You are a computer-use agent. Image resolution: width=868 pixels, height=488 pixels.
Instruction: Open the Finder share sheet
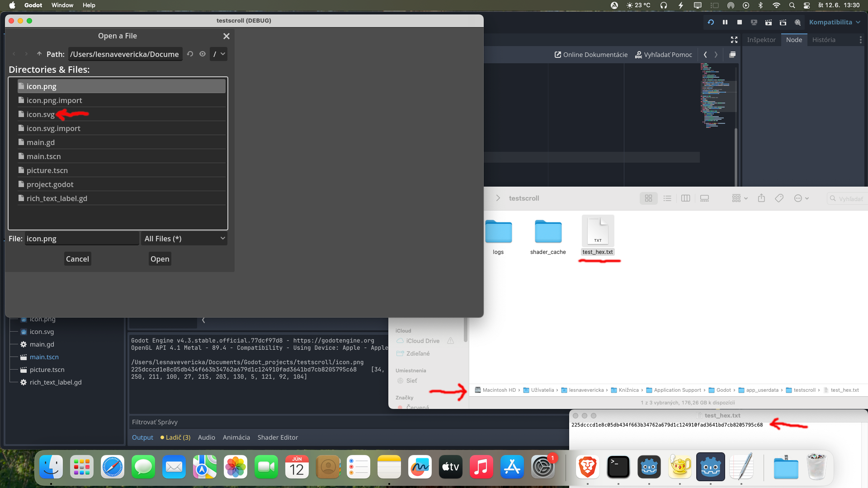coord(761,198)
